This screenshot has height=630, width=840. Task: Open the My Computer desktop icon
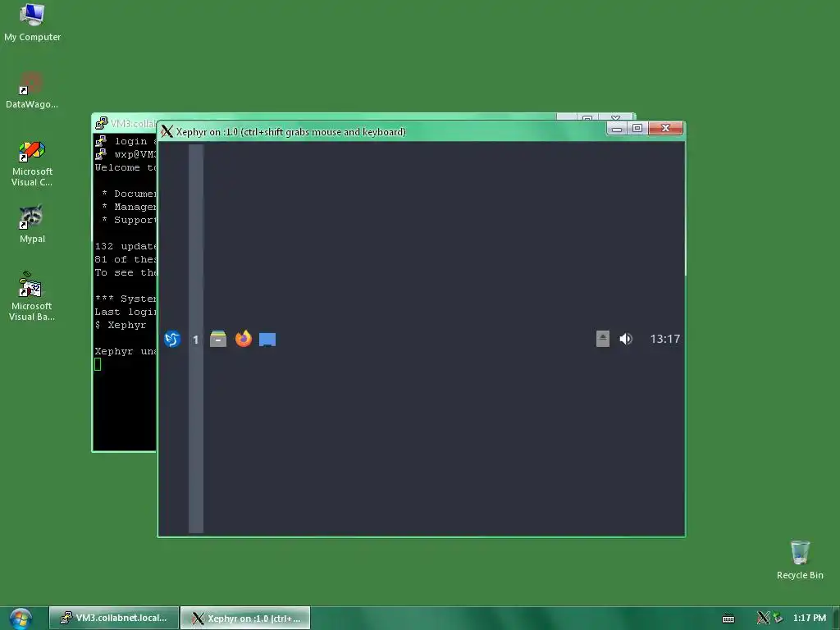click(x=32, y=22)
